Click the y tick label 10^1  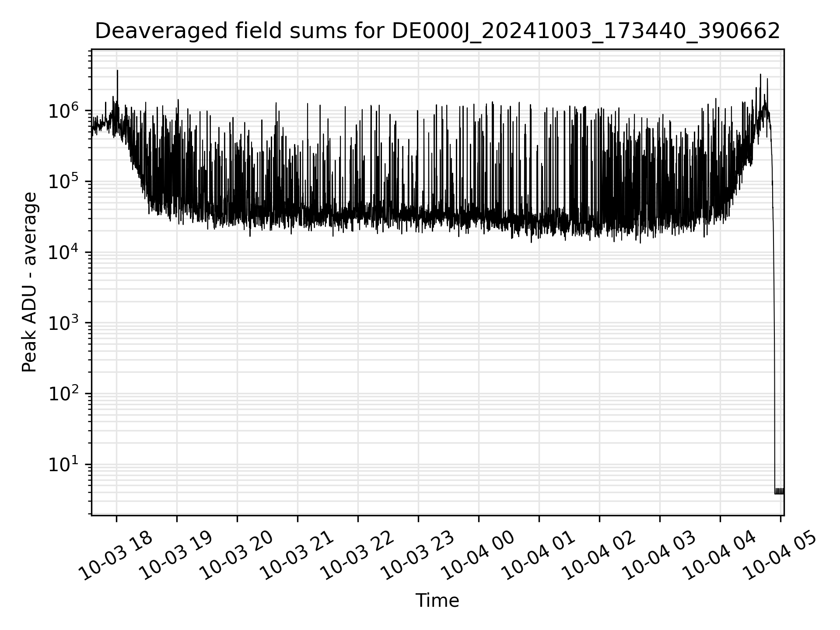(x=64, y=464)
